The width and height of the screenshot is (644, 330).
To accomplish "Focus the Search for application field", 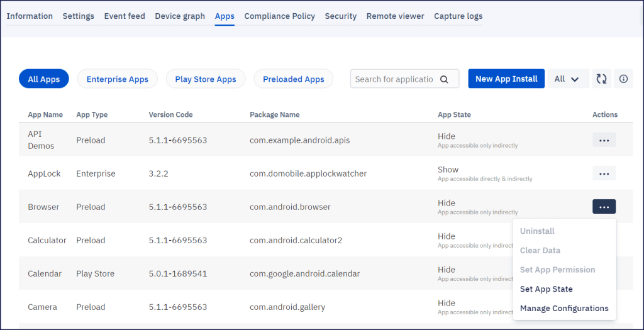I will click(404, 79).
